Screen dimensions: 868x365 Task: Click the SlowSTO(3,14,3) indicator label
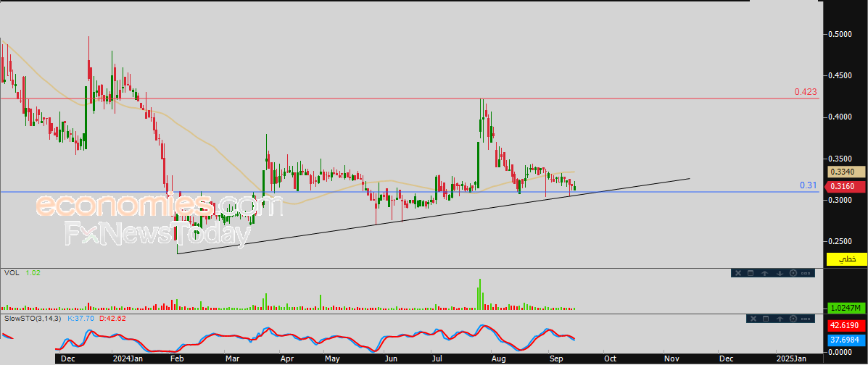[x=33, y=319]
